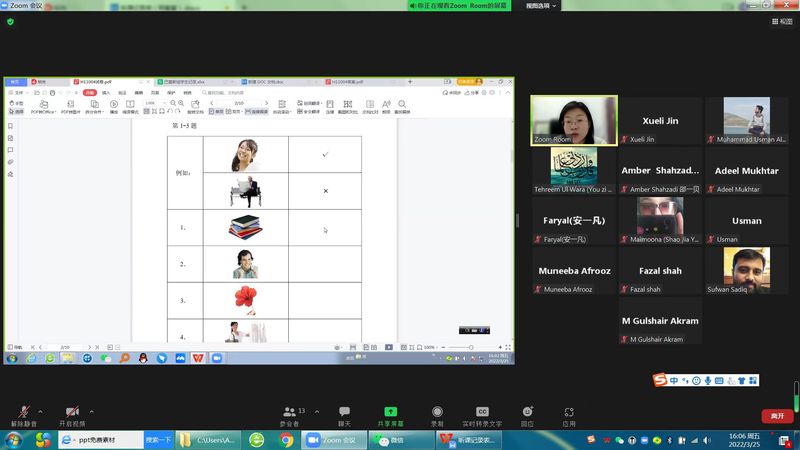800x450 pixels.
Task: Open Sogou skin shirt icon
Action: click(x=742, y=381)
